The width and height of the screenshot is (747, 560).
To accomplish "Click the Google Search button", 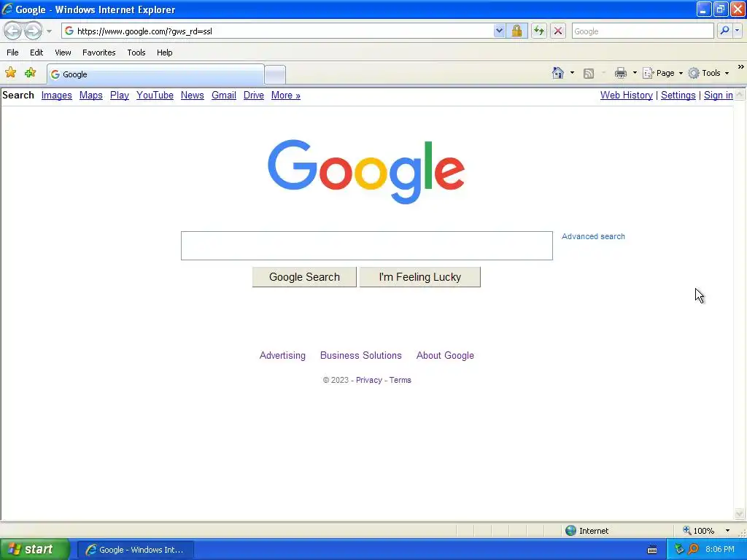I will [304, 277].
